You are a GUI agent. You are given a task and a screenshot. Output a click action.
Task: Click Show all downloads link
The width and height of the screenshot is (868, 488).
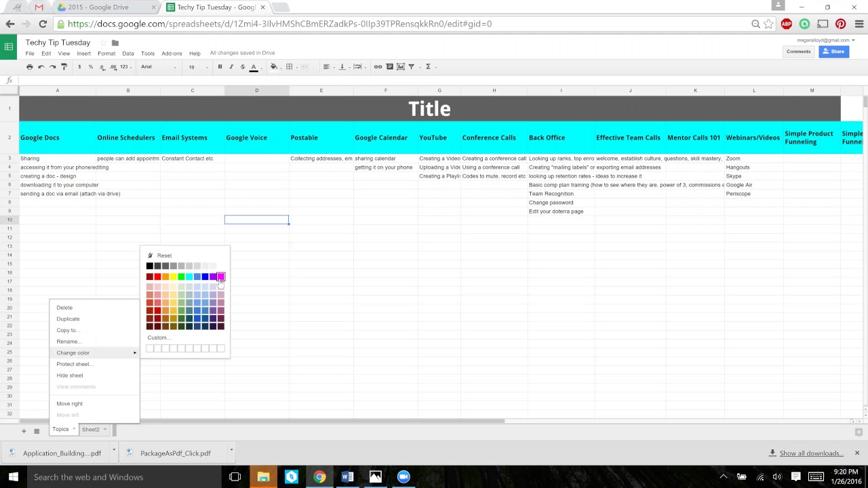click(x=811, y=453)
